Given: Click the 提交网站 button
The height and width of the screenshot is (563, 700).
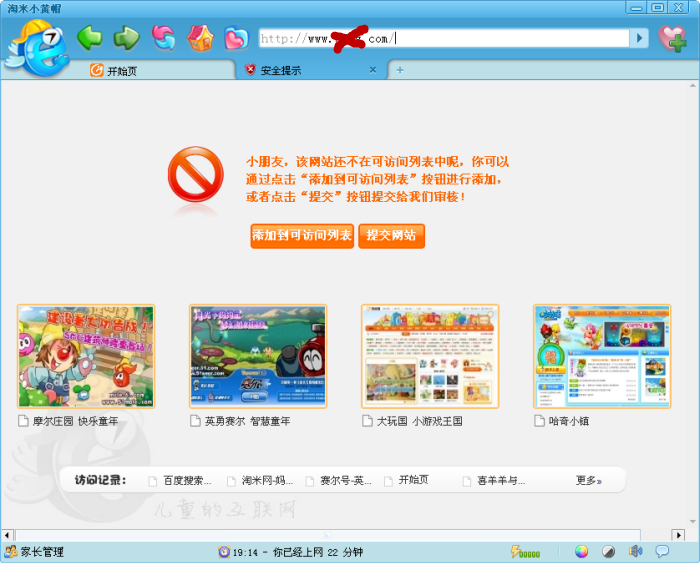Looking at the screenshot, I should [392, 236].
